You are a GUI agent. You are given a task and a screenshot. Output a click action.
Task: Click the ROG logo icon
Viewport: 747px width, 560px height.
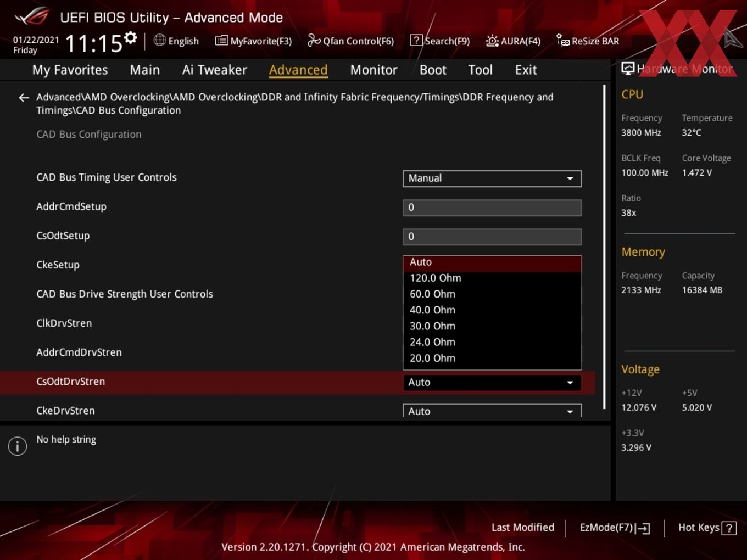(31, 16)
